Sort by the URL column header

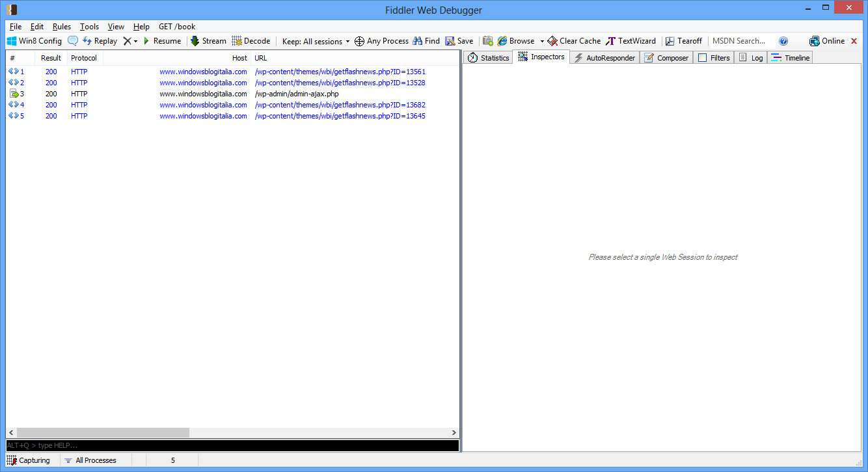[355, 58]
